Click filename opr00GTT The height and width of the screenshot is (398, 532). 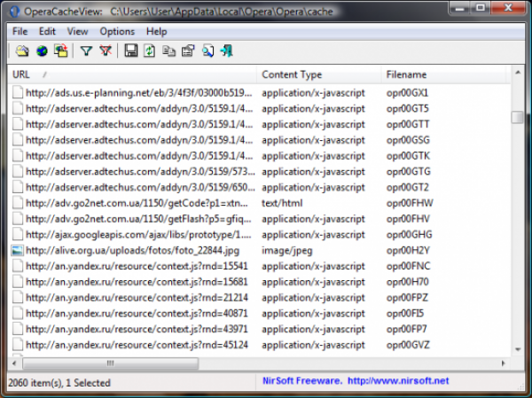[x=408, y=124]
